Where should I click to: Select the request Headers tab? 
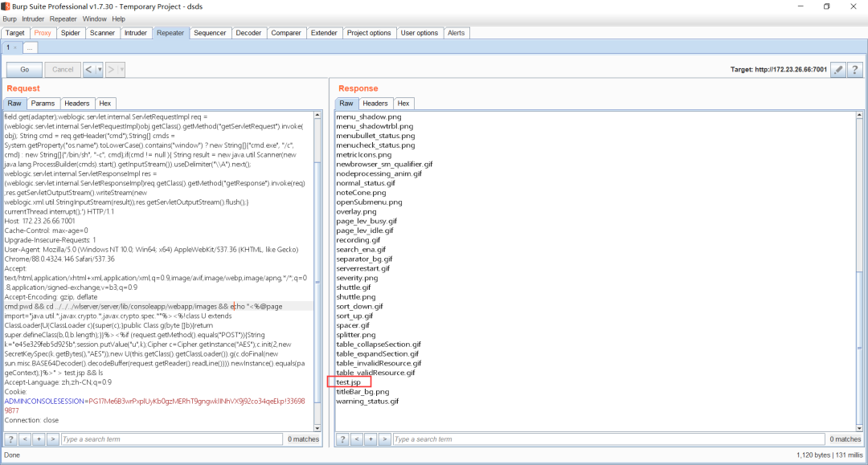76,104
